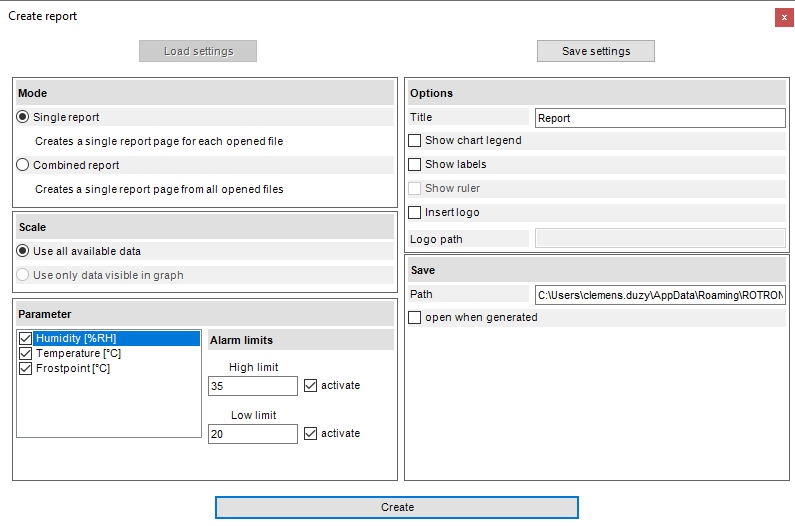Enable the Show labels checkbox
The width and height of the screenshot is (795, 526).
tap(415, 164)
